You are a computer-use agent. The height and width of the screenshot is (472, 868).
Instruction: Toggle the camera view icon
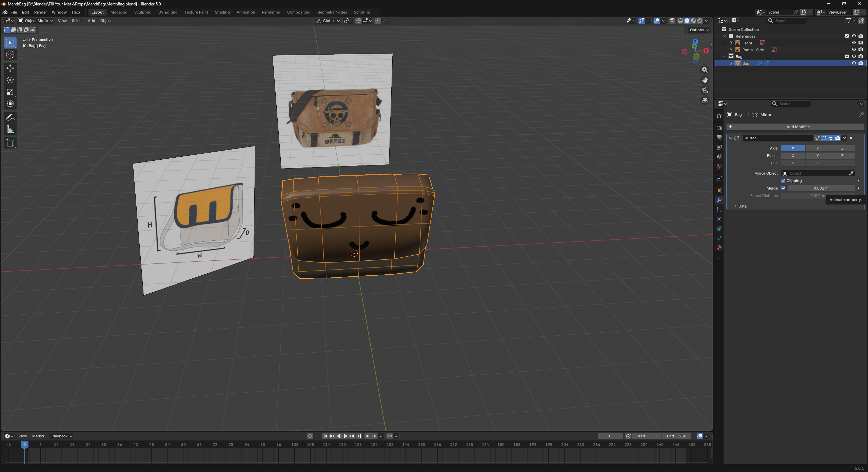[x=705, y=90]
